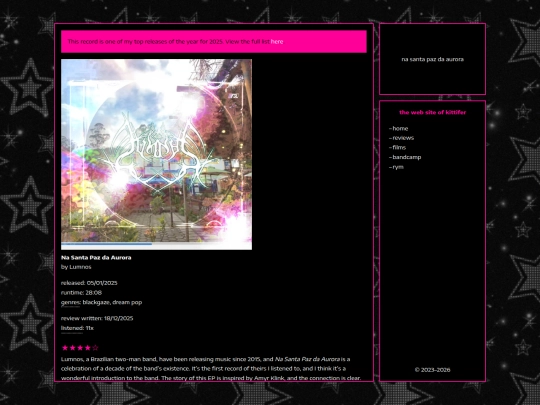Click the 'review written: 18/12/2025' line
Image resolution: width=540 pixels, height=405 pixels.
point(97,319)
